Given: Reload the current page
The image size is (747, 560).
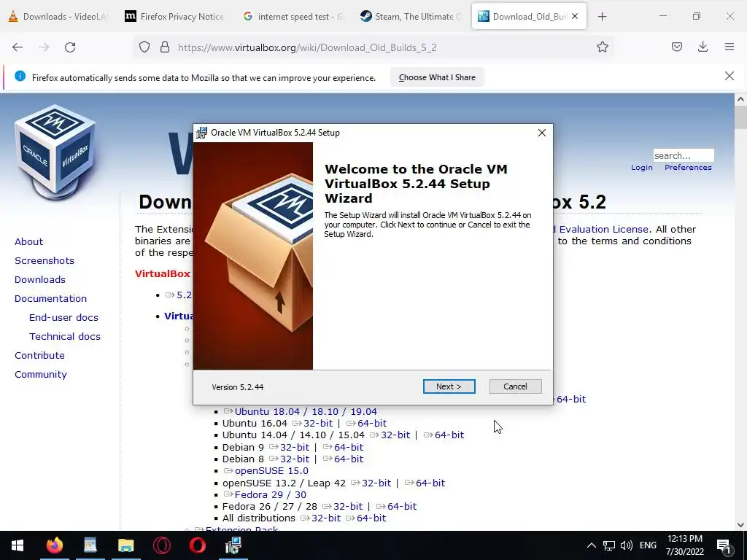Looking at the screenshot, I should [x=70, y=47].
